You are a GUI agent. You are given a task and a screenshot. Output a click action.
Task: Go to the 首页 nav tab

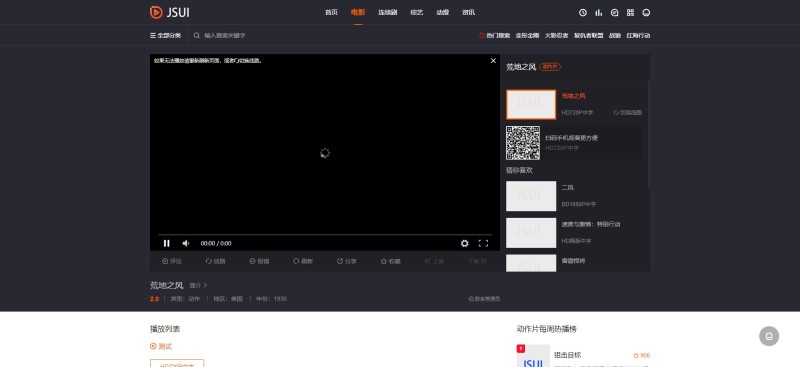[x=331, y=13]
